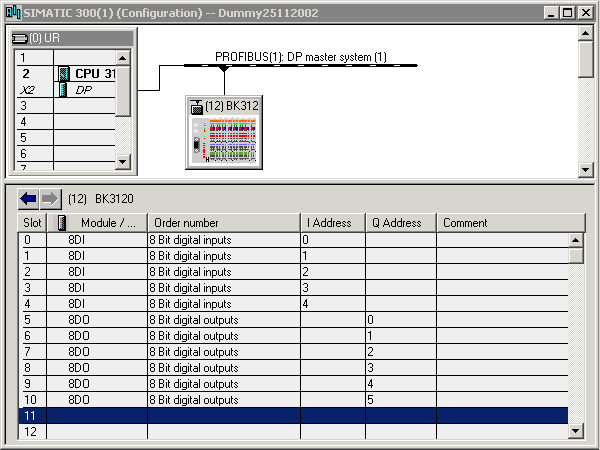Click the Slot column header
This screenshot has width=600, height=450.
coord(32,223)
